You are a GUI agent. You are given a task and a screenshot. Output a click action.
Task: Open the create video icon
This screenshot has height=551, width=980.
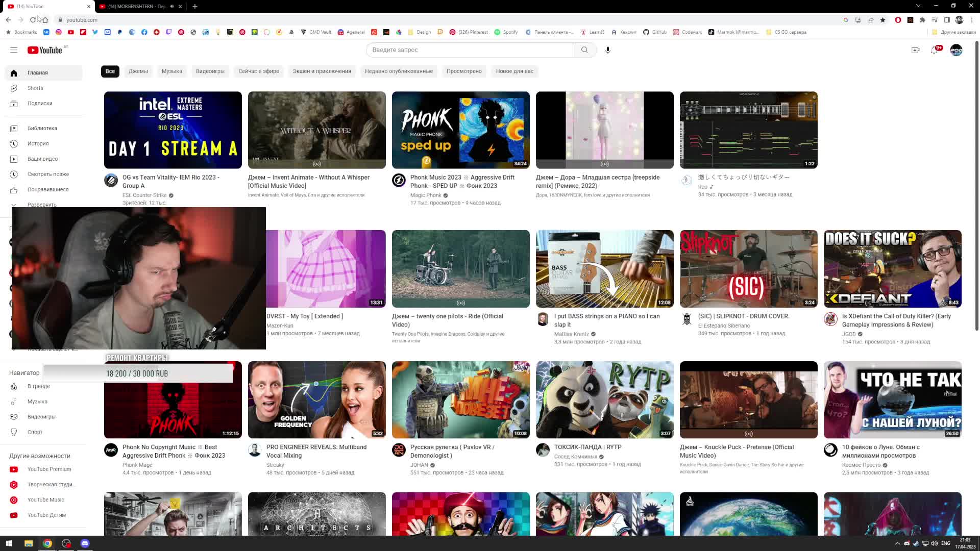point(916,50)
